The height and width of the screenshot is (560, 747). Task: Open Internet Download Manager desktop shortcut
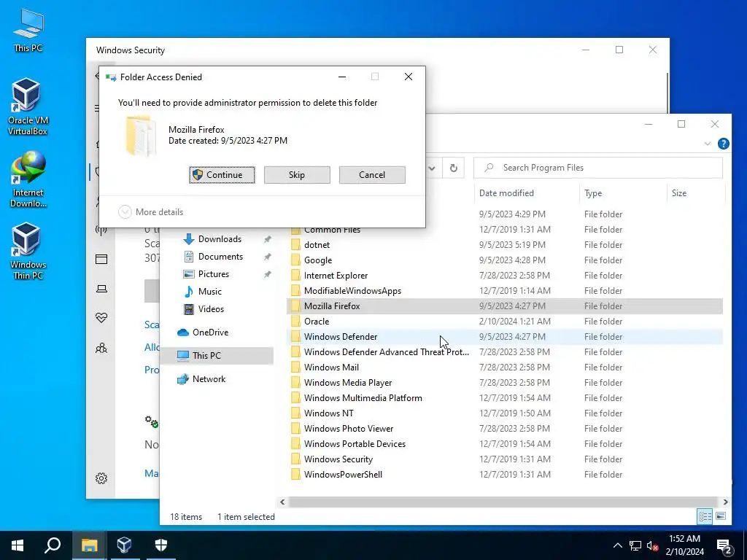coord(28,179)
